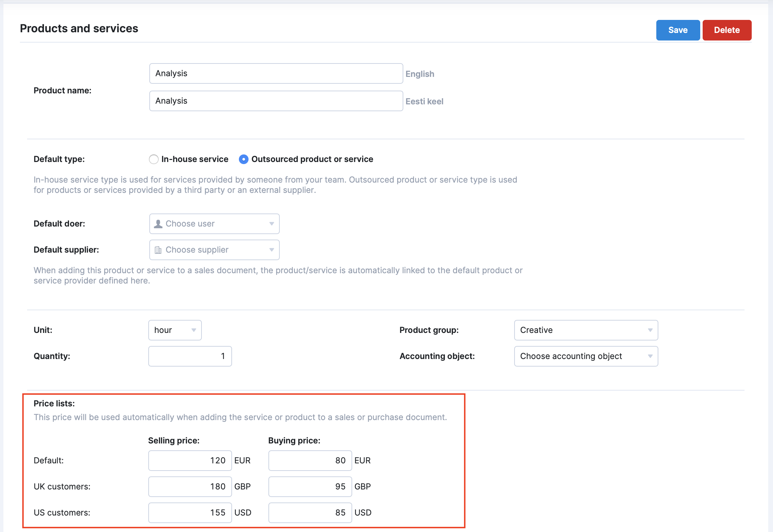Image resolution: width=773 pixels, height=532 pixels.
Task: Click the UK customers row label
Action: pos(62,487)
